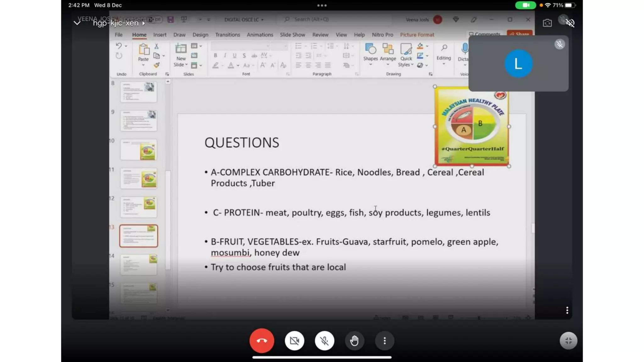Click the Shapes icon in Drawing group

[x=370, y=49]
